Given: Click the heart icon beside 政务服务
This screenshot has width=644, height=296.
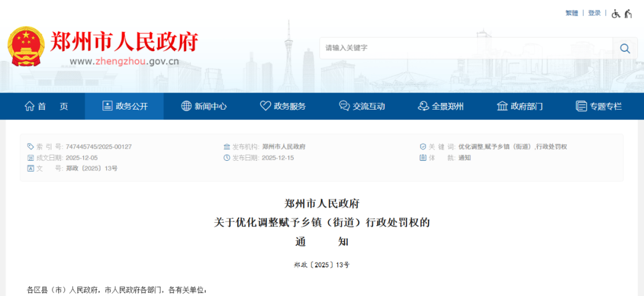Looking at the screenshot, I should click(x=265, y=106).
